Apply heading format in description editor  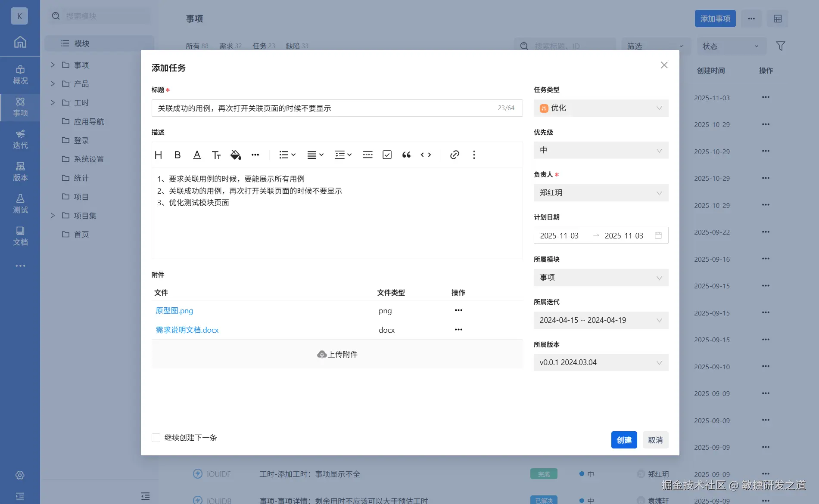pyautogui.click(x=158, y=155)
